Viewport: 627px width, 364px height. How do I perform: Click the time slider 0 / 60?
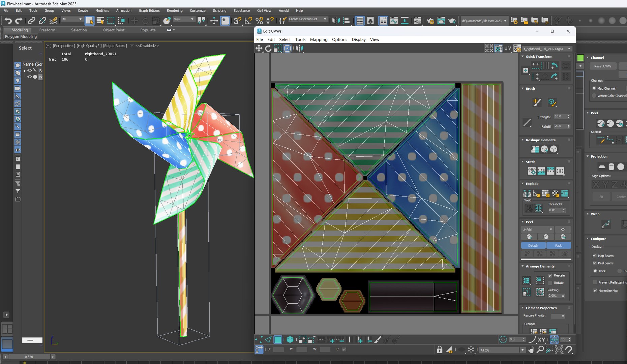[x=29, y=357]
